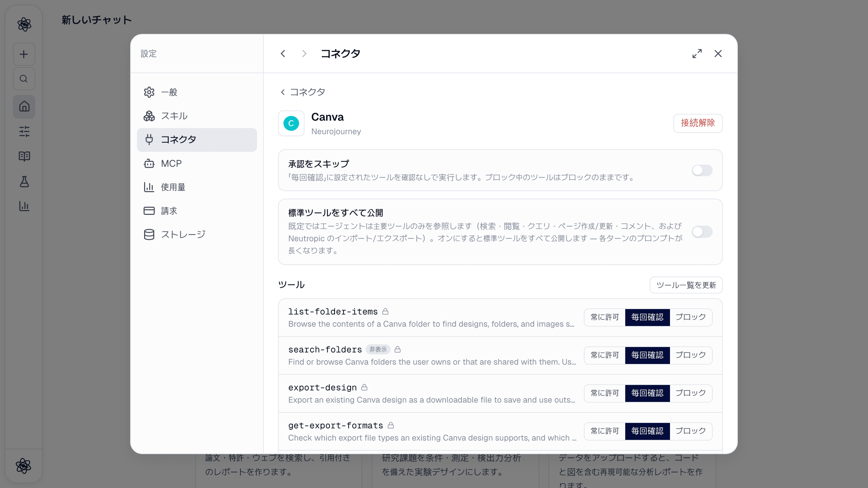Open 使用量 settings section
868x488 pixels.
pyautogui.click(x=197, y=187)
